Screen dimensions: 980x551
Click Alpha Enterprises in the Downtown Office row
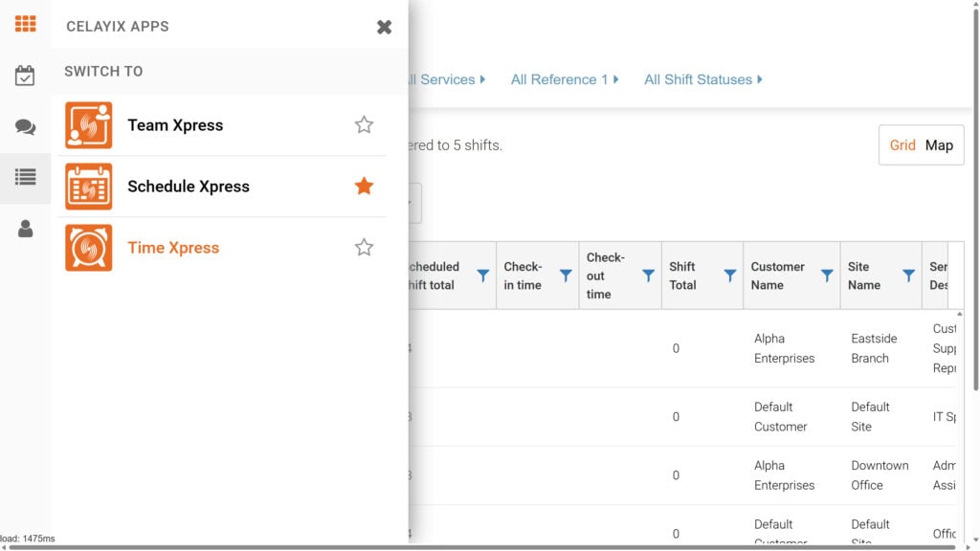(x=784, y=475)
